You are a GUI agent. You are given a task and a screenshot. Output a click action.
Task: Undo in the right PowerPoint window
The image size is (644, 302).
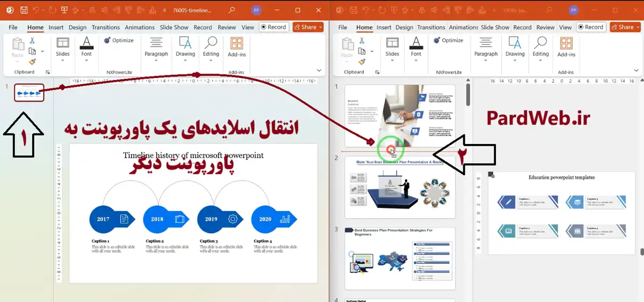pos(366,10)
